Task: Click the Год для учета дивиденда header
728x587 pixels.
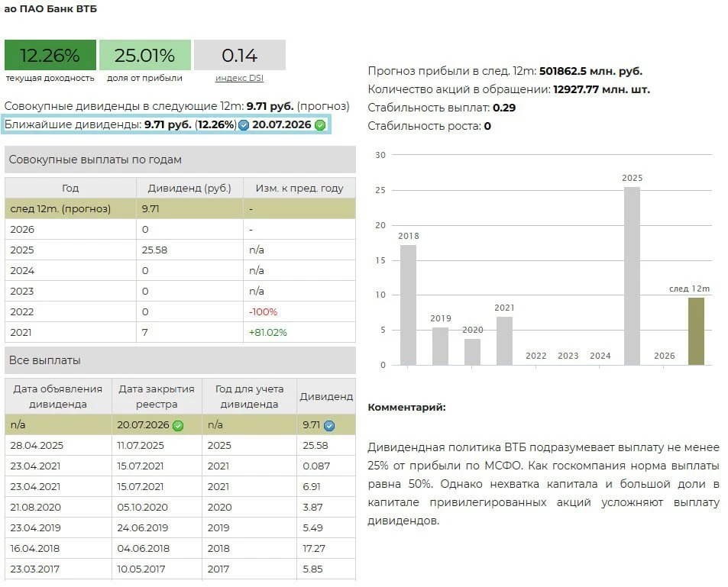Action: click(x=249, y=396)
